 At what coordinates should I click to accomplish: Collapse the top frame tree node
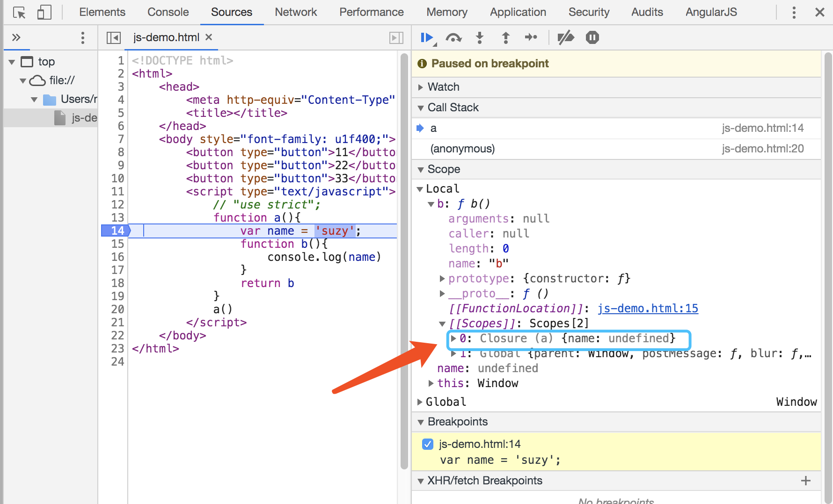tap(12, 62)
